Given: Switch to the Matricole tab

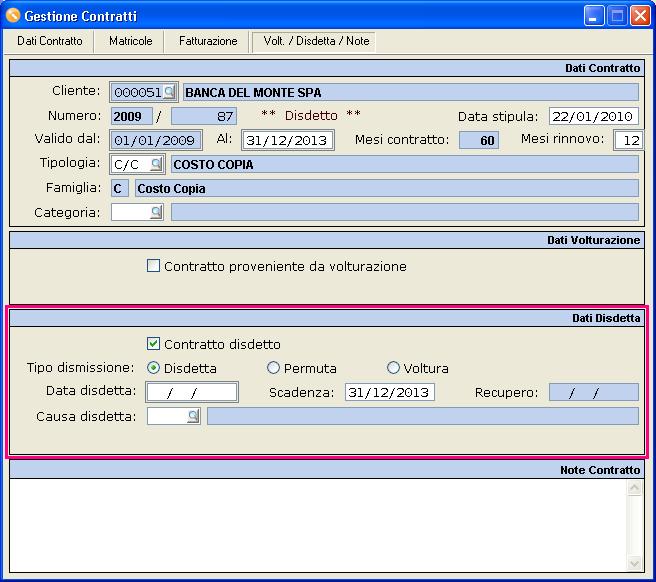Looking at the screenshot, I should point(131,41).
